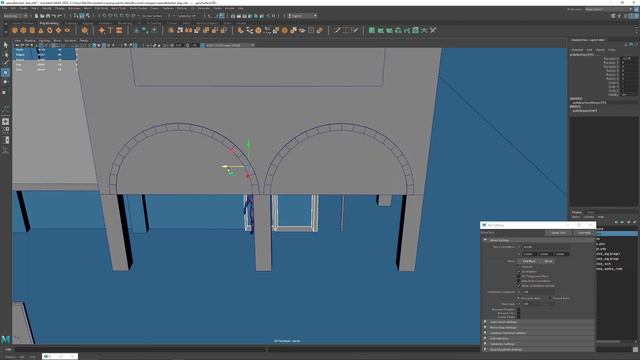Click the polygon Type (T) shelf icon

tap(110, 30)
